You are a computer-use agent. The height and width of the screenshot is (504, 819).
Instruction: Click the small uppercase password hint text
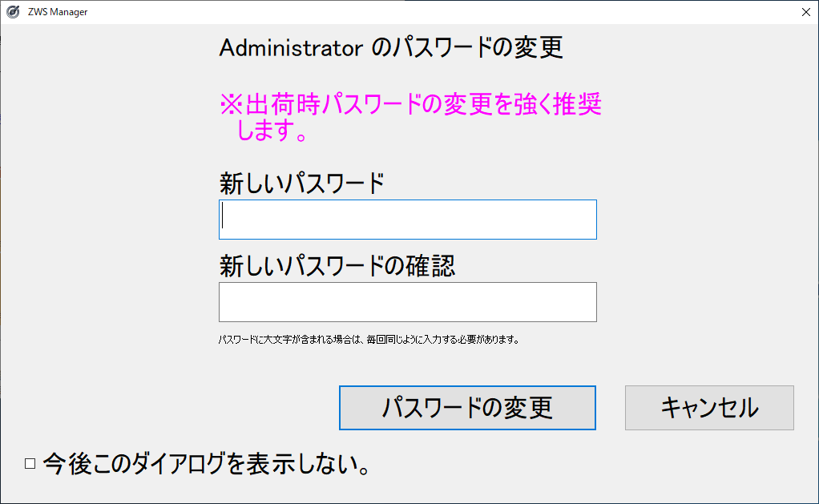point(369,339)
